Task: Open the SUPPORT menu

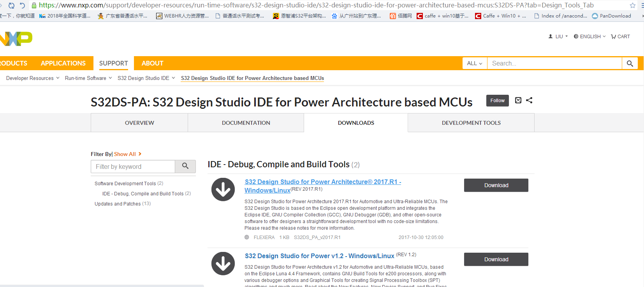Action: coord(113,63)
